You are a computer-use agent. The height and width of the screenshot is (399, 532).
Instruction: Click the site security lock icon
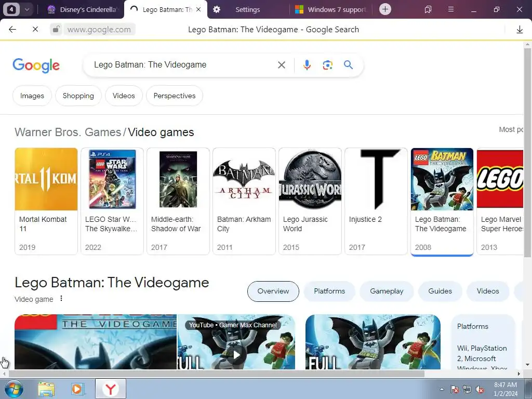[x=56, y=30]
